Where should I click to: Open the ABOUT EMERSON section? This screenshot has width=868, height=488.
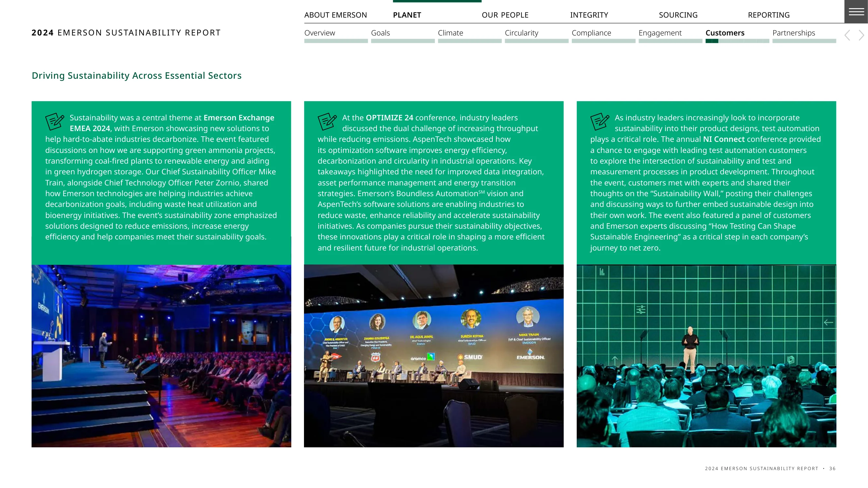[x=336, y=15]
